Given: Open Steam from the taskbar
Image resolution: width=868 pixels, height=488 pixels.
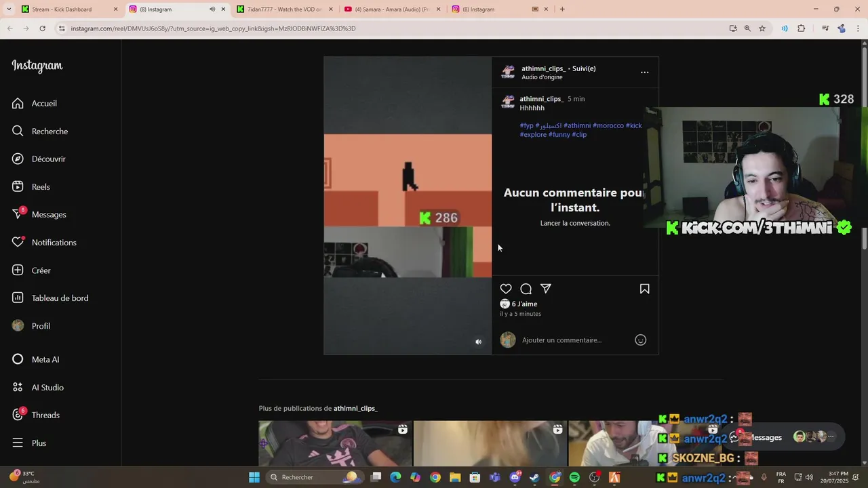Looking at the screenshot, I should tap(534, 477).
